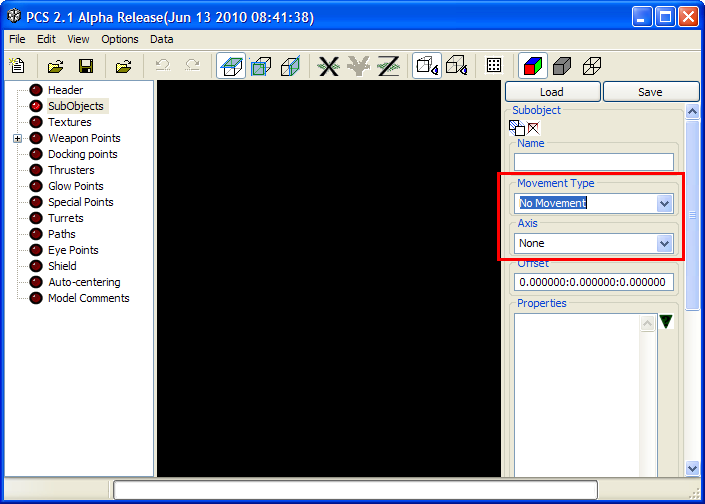Image resolution: width=705 pixels, height=504 pixels.
Task: Select Weapon Points in the tree
Action: pos(84,138)
